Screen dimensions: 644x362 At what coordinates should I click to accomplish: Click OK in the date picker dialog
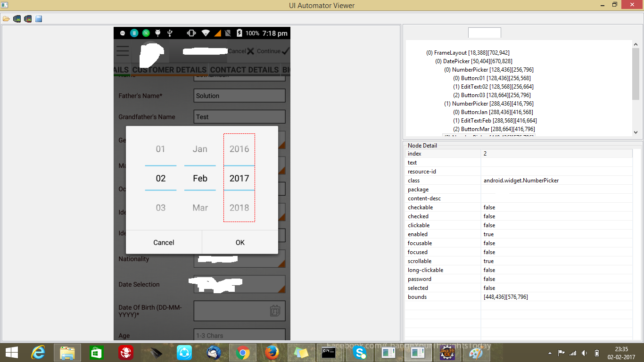tap(240, 242)
